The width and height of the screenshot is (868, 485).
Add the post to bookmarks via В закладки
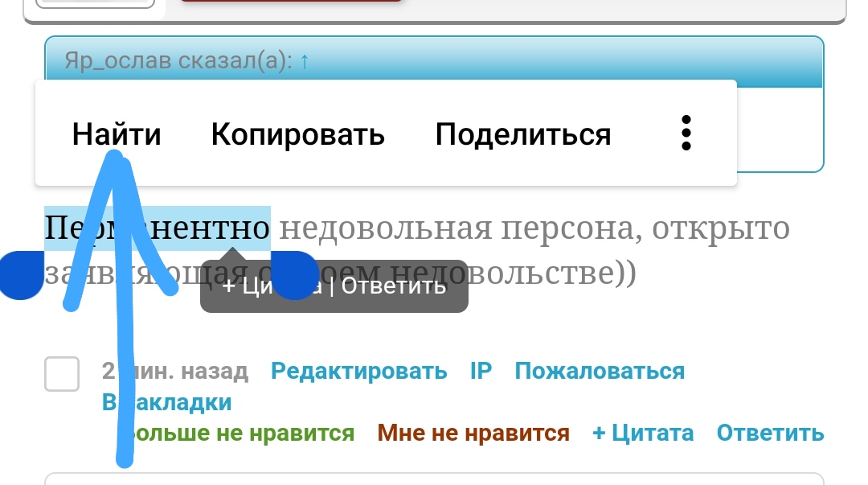click(167, 402)
